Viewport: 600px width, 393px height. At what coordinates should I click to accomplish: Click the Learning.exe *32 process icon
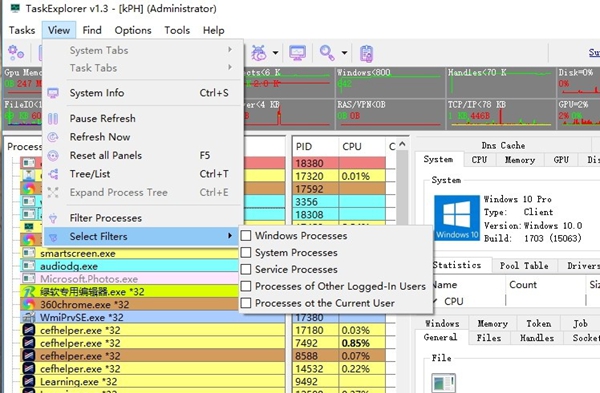click(29, 382)
